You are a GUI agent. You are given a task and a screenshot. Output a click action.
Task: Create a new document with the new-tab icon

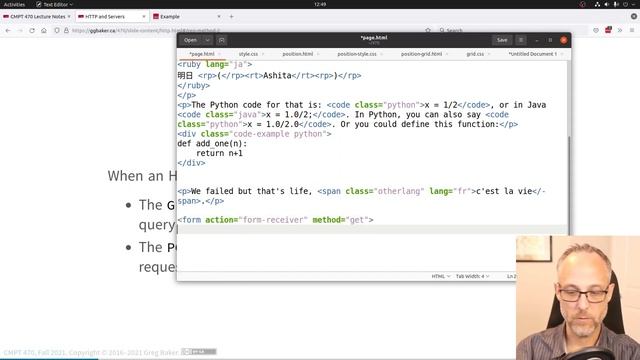[222, 40]
